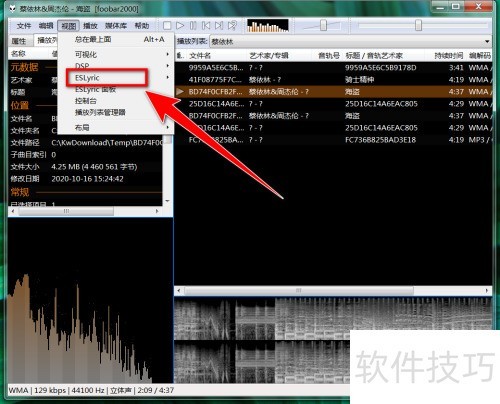Select the FC736B825BAD3E18 MP3 track

[333, 140]
